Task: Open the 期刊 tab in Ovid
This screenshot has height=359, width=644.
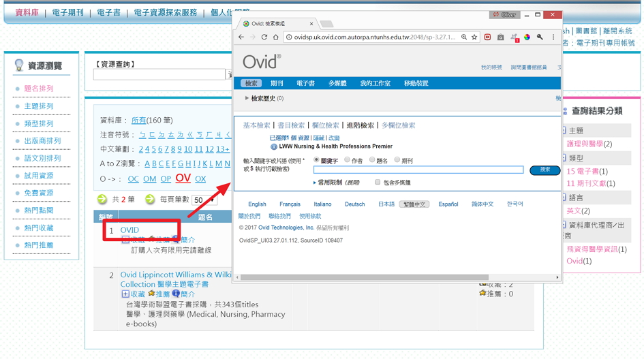Action: (277, 83)
